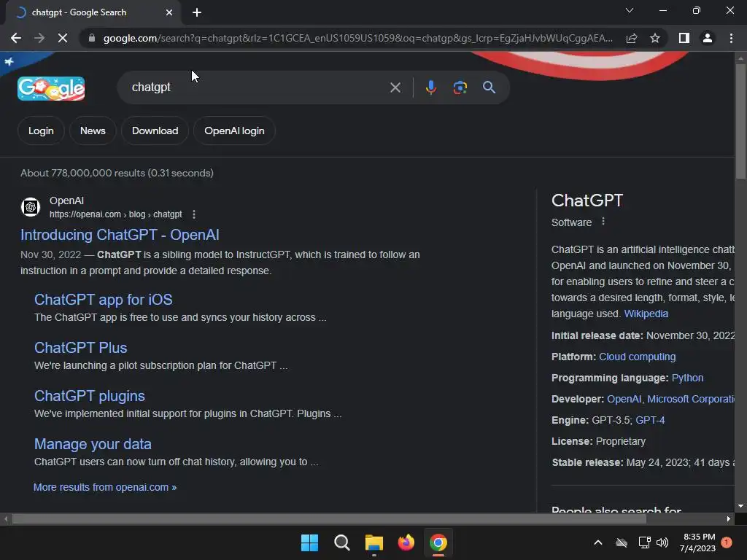
Task: Open Chrome profile menu
Action: click(x=708, y=38)
